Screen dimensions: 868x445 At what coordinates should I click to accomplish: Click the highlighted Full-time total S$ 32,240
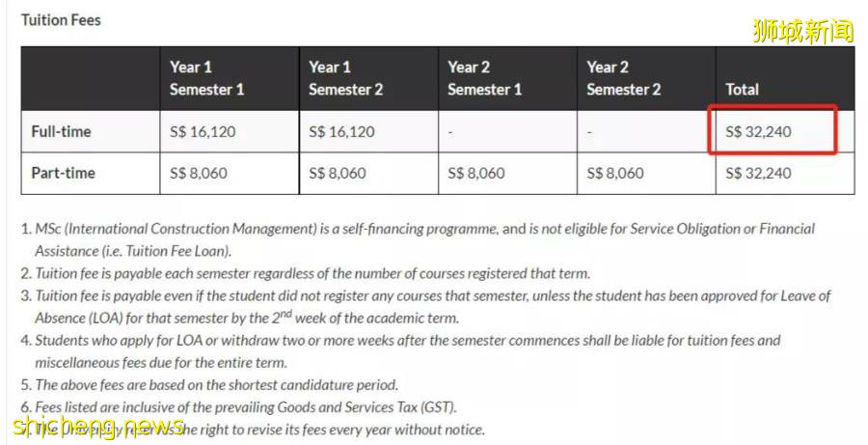[x=759, y=131]
